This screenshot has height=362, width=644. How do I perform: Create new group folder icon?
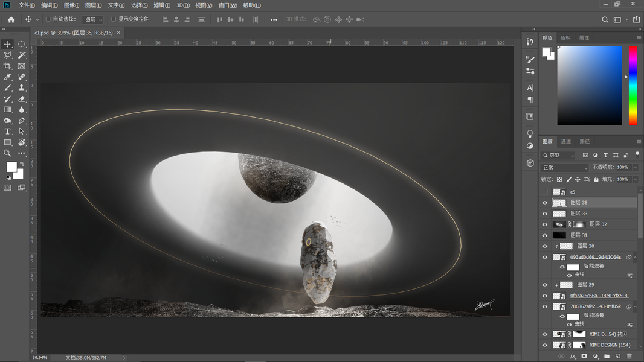[x=607, y=356]
